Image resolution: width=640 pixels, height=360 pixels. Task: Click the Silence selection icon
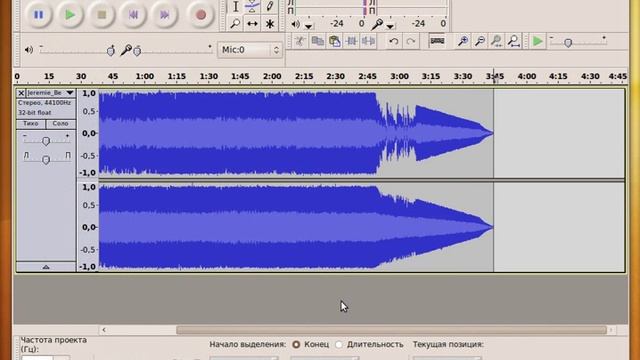coord(368,41)
